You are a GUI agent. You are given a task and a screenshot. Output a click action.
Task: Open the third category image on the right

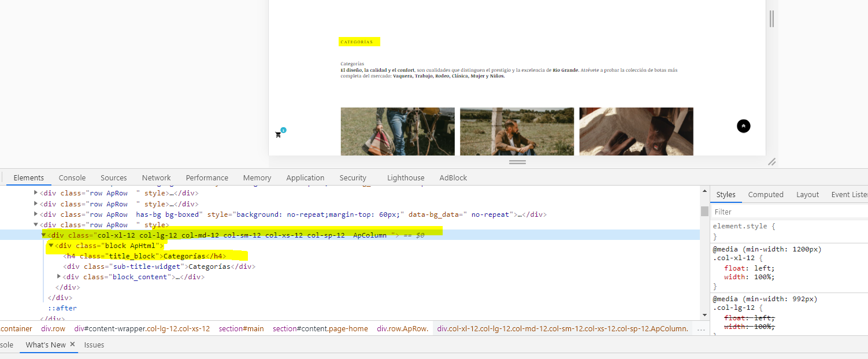[x=636, y=131]
